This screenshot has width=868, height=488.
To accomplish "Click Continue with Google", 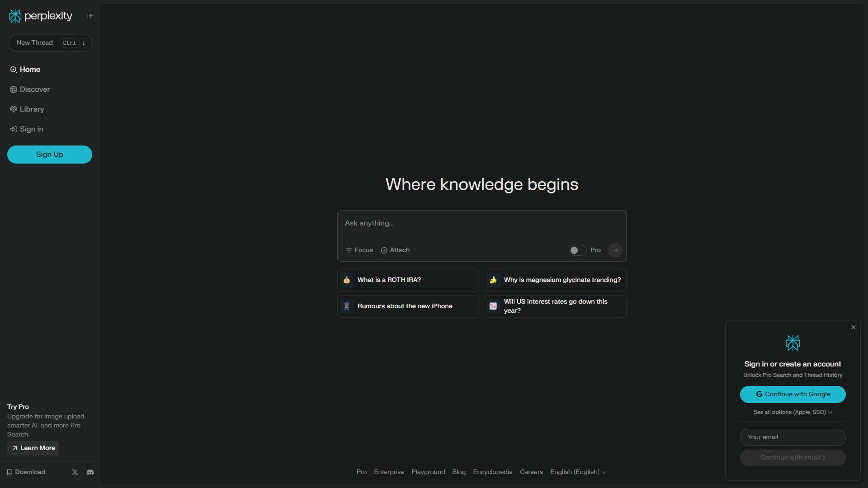I will pos(793,394).
